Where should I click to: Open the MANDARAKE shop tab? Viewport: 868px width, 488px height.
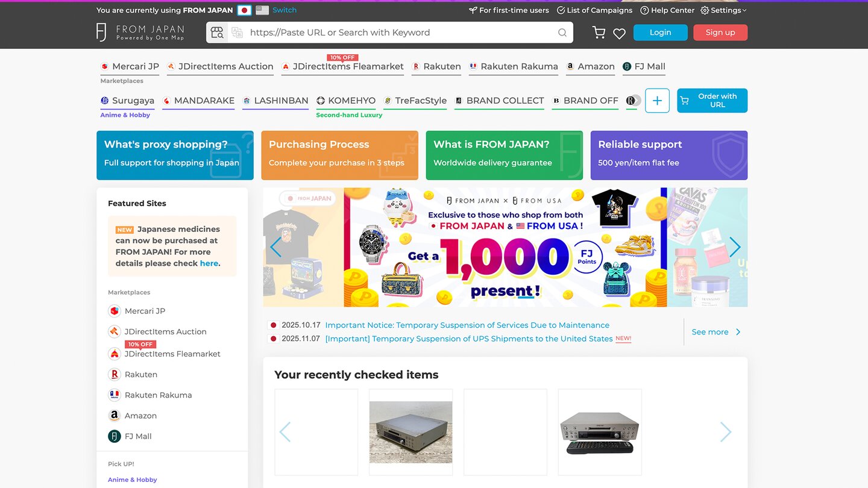click(x=198, y=101)
